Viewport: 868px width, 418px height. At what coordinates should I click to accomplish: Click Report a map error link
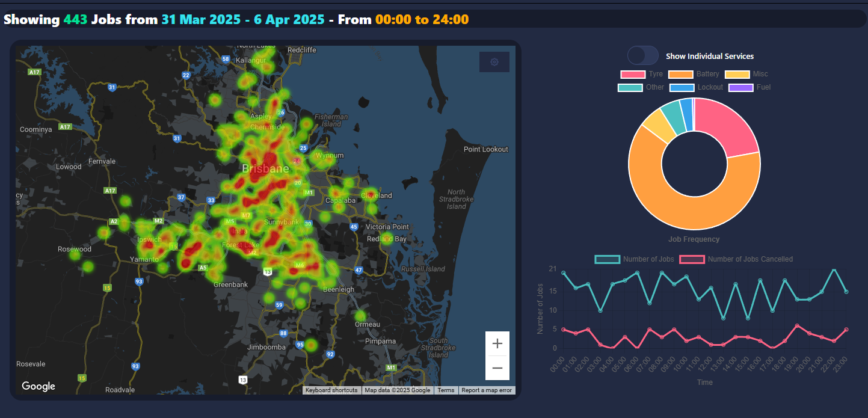[487, 390]
